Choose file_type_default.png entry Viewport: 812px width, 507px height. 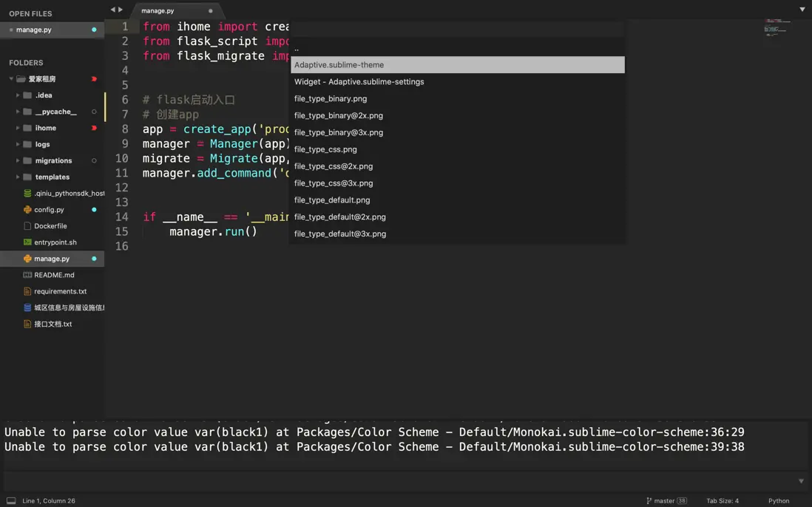pos(457,200)
